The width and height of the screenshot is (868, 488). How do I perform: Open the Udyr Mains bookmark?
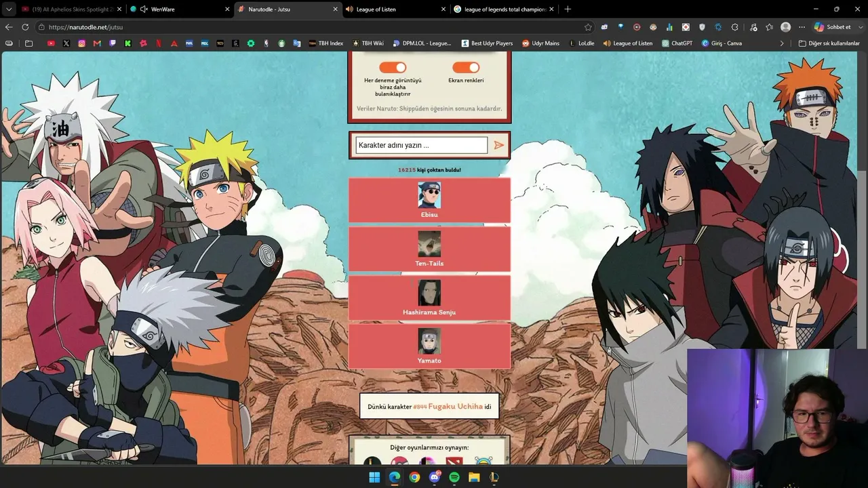[x=540, y=43]
